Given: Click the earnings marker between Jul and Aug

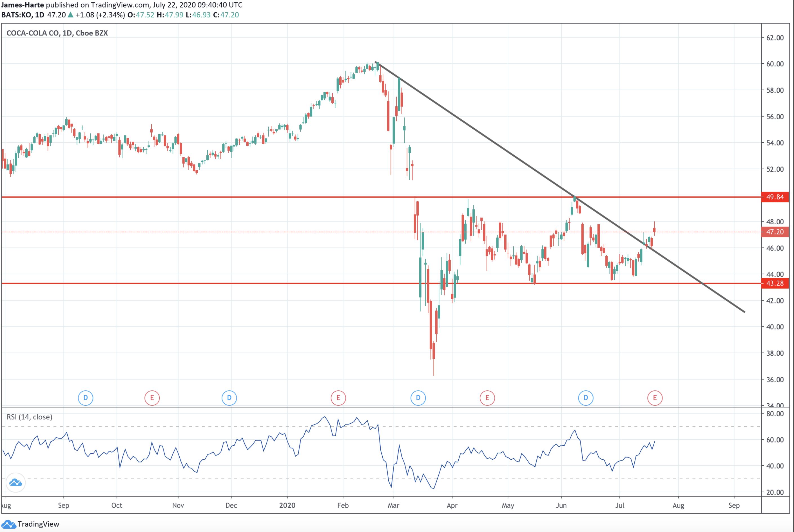Looking at the screenshot, I should click(655, 398).
